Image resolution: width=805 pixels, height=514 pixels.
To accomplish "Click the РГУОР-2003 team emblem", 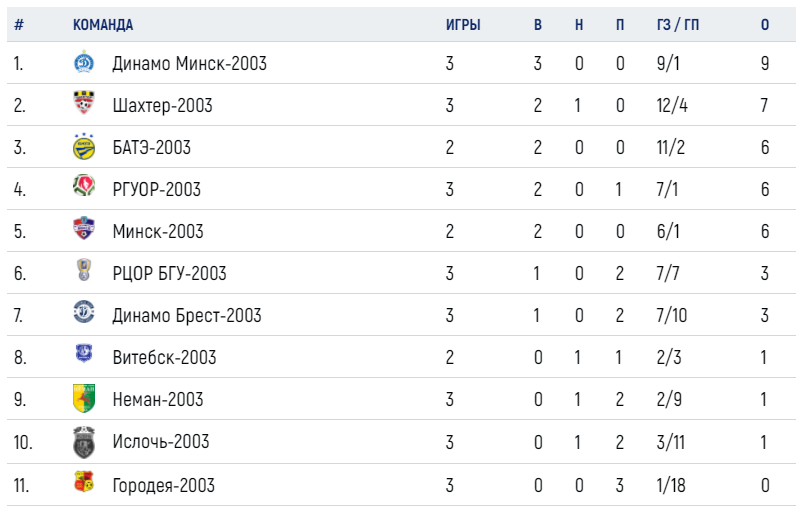I will [x=84, y=186].
